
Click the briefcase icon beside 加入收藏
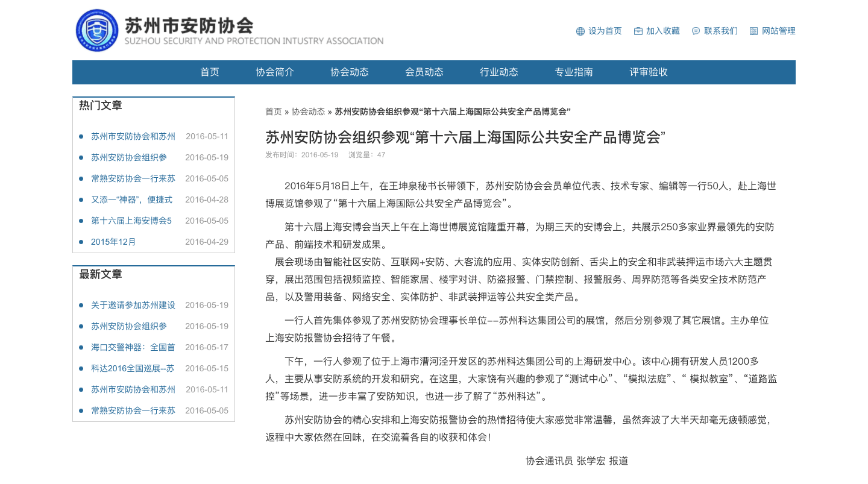(638, 31)
